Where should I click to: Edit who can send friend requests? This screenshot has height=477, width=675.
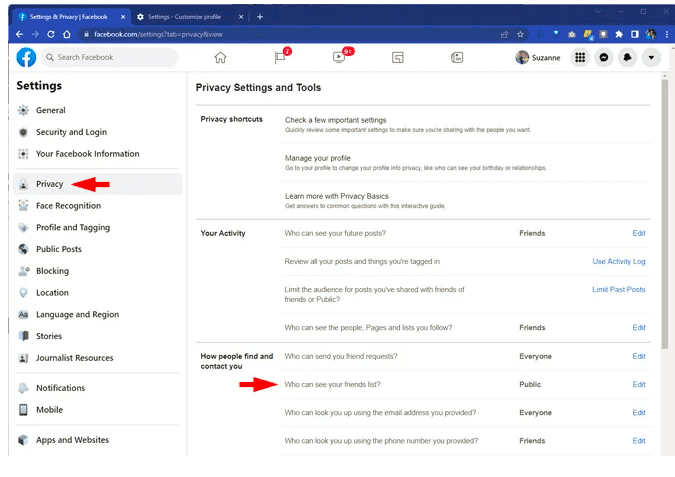[638, 356]
